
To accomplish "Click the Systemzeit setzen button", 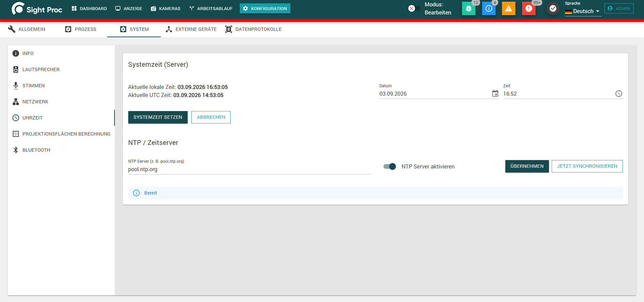I will 158,117.
